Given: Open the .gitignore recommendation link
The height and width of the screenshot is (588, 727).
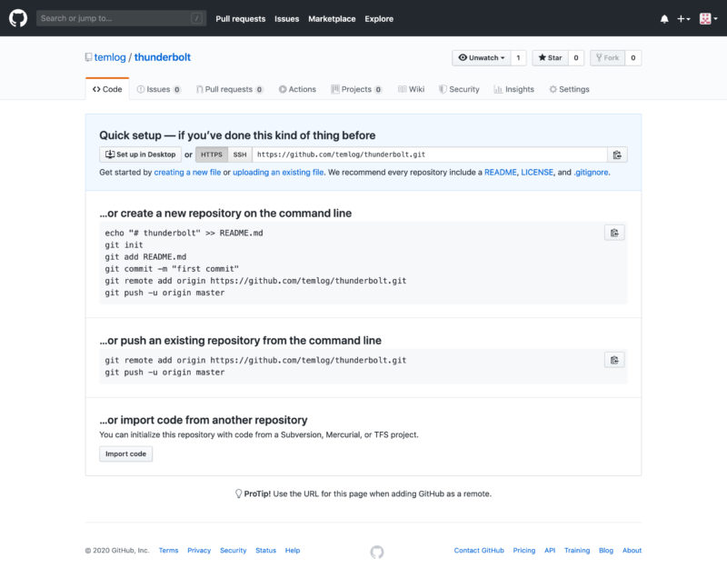Looking at the screenshot, I should click(592, 173).
